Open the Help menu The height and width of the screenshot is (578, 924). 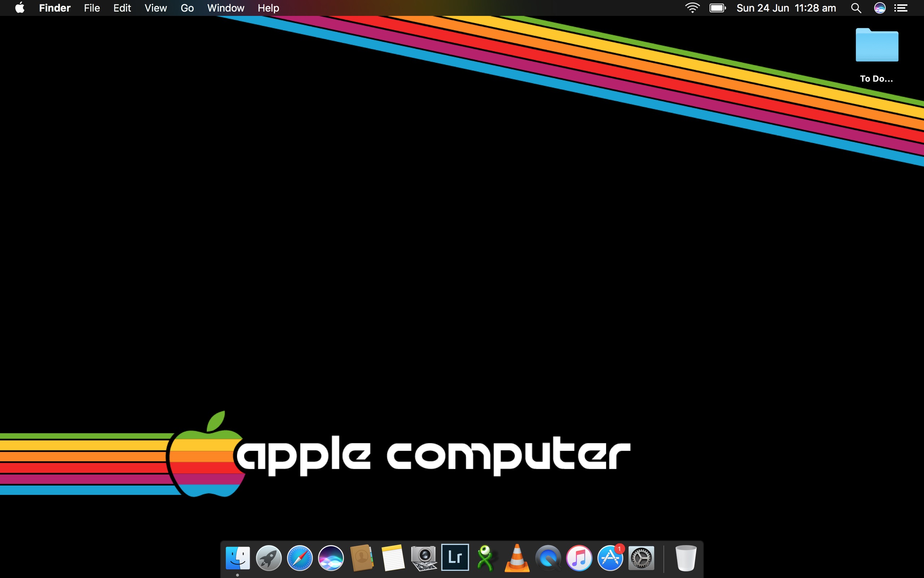268,8
